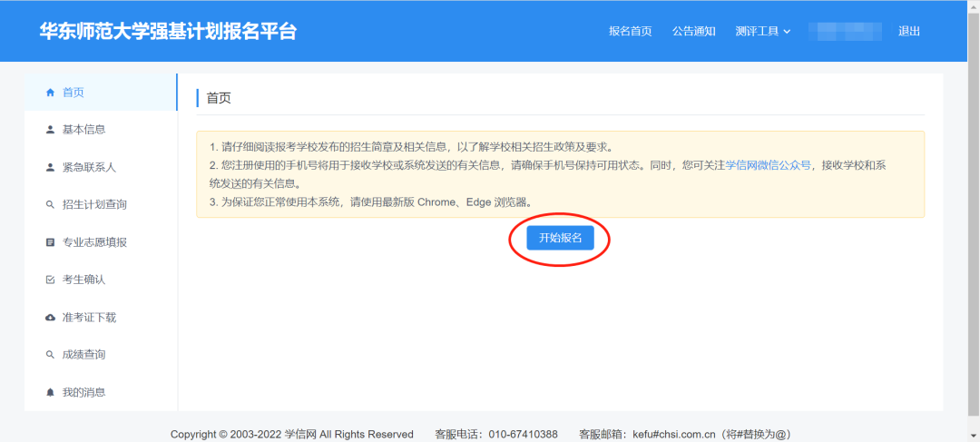Go to 准考证下载 sidebar item

point(89,318)
